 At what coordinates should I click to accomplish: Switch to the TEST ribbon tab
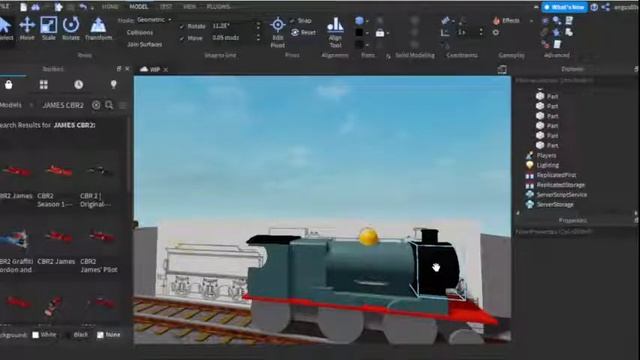(x=166, y=7)
